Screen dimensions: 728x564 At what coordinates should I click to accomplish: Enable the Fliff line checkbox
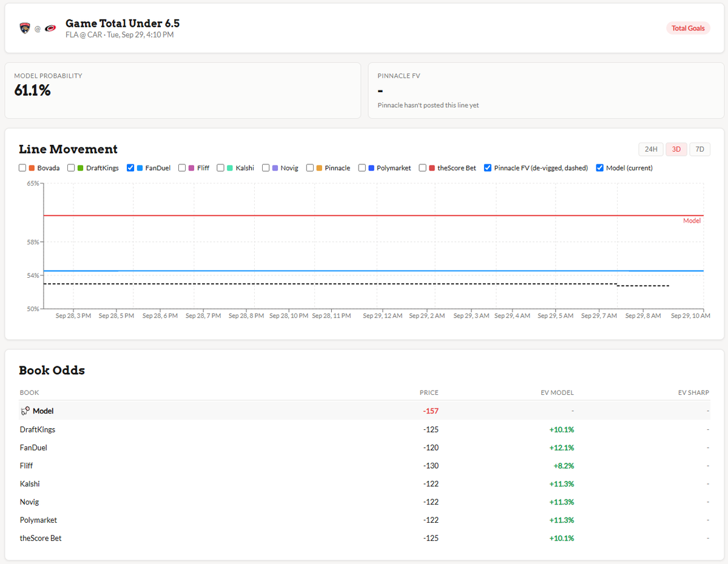[182, 168]
